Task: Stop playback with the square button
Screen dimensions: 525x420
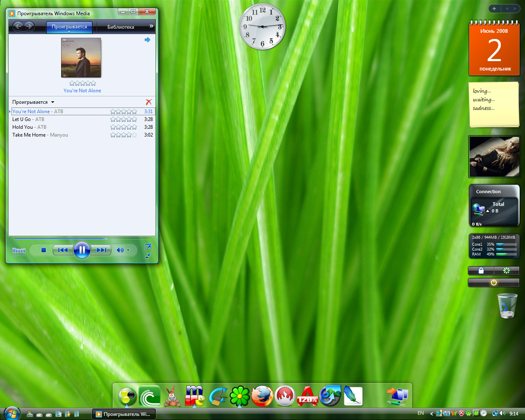Action: pyautogui.click(x=43, y=250)
